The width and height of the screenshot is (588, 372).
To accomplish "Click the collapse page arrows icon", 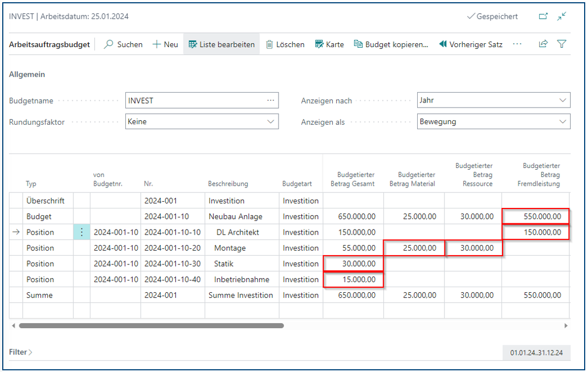I will click(x=561, y=16).
